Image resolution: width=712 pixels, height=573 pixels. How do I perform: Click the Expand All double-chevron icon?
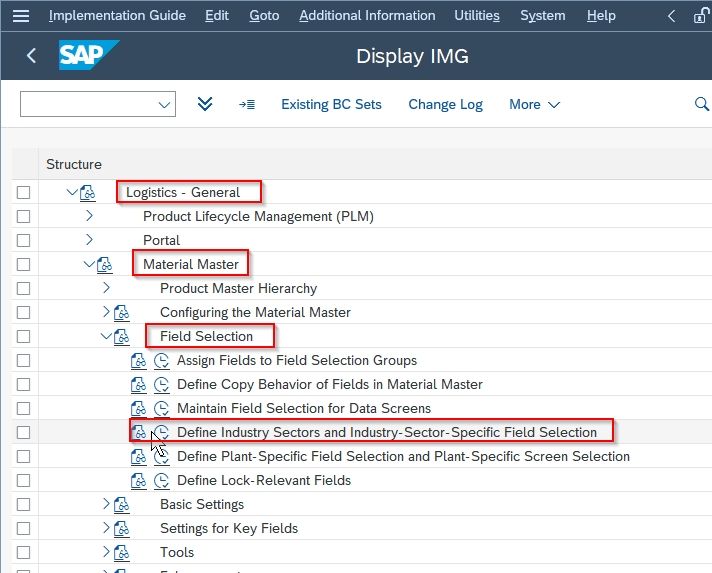coord(205,104)
